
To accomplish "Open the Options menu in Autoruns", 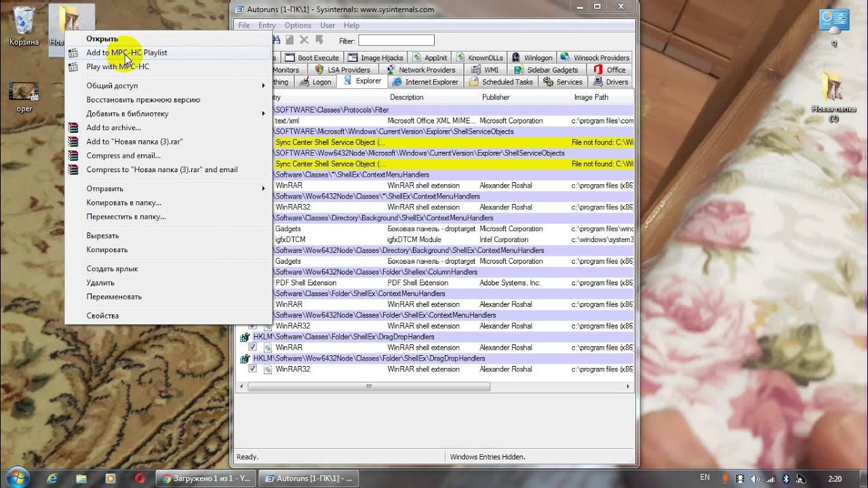I will (298, 26).
